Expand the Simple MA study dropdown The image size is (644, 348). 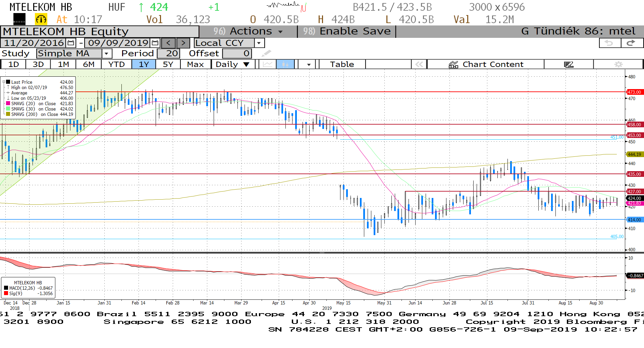pyautogui.click(x=107, y=54)
